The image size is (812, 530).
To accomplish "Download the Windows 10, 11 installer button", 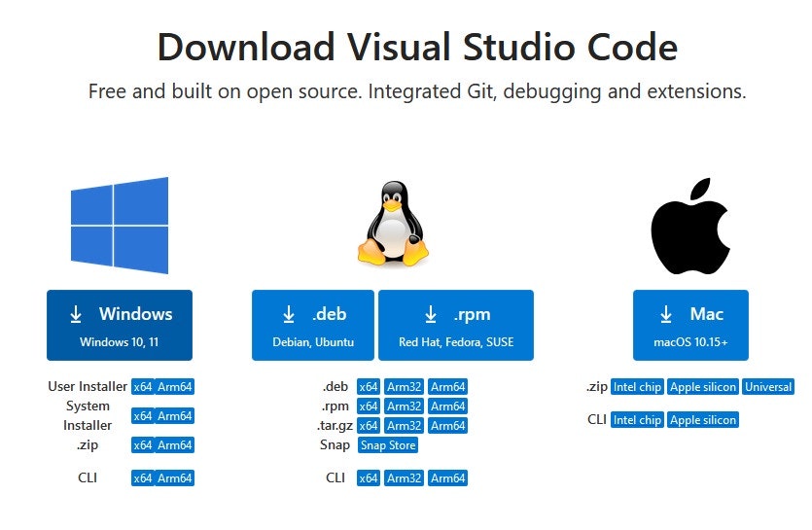I will point(120,326).
